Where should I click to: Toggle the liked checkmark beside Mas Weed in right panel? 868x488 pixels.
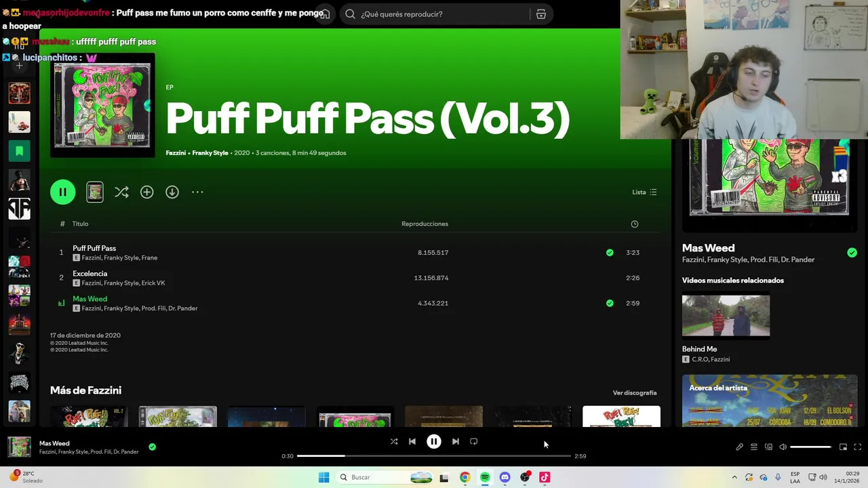click(x=852, y=253)
